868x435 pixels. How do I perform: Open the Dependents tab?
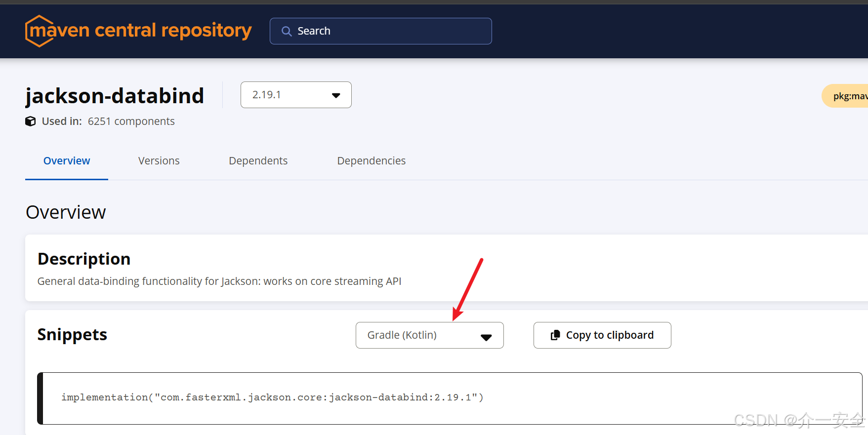pyautogui.click(x=258, y=161)
